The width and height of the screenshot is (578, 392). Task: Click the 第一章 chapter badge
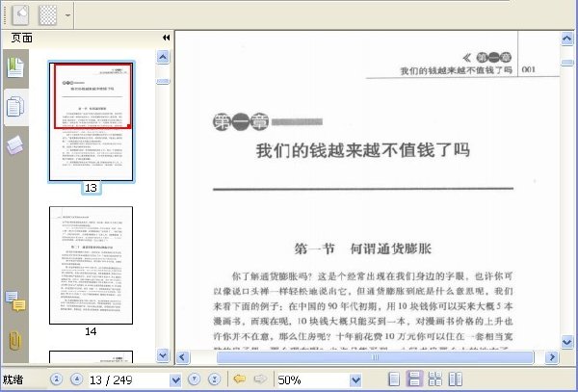point(241,121)
